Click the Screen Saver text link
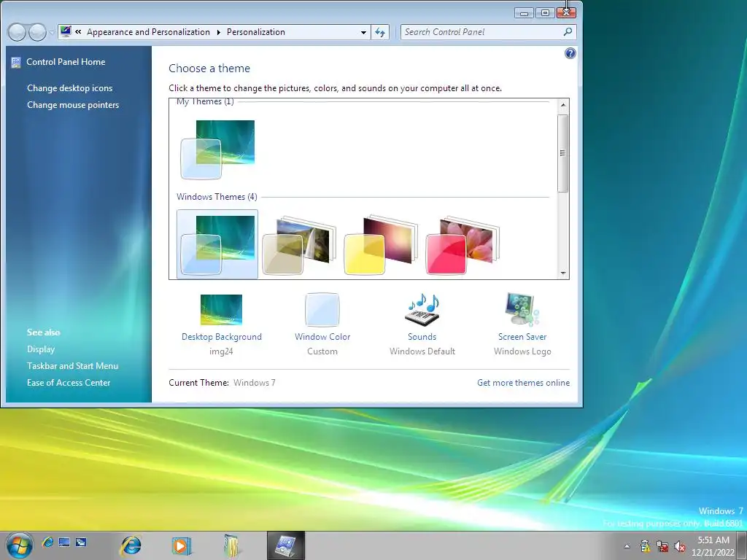 pyautogui.click(x=522, y=337)
